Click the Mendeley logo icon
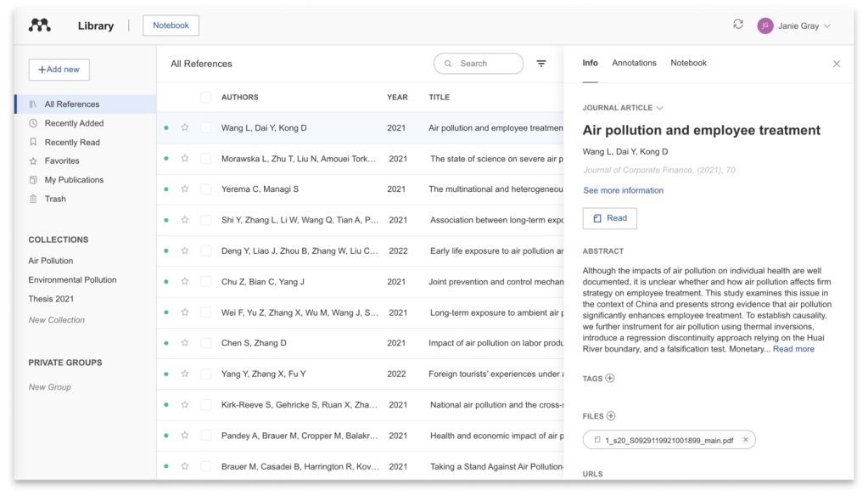The width and height of the screenshot is (868, 501). coord(40,25)
